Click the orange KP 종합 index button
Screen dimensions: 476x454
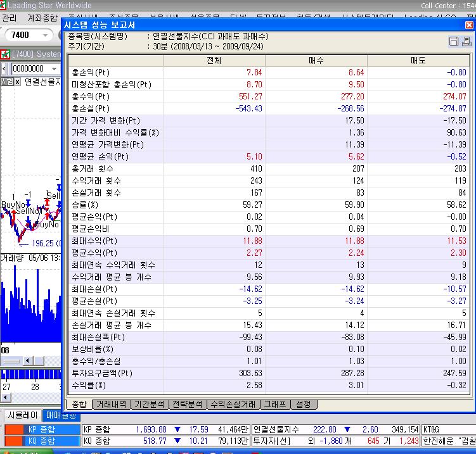click(x=41, y=429)
